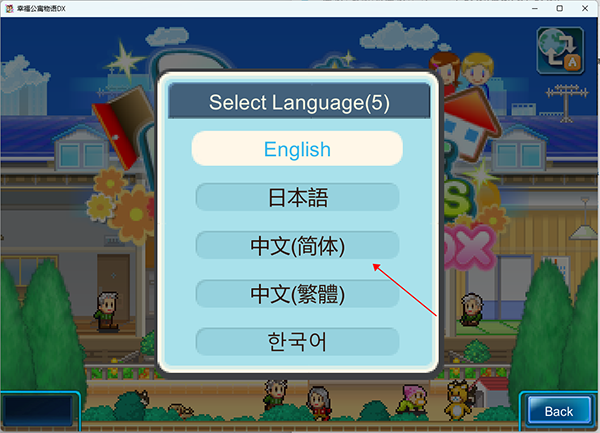Image resolution: width=600 pixels, height=433 pixels.
Task: Choose 中文(繁體) language option
Action: pyautogui.click(x=297, y=294)
